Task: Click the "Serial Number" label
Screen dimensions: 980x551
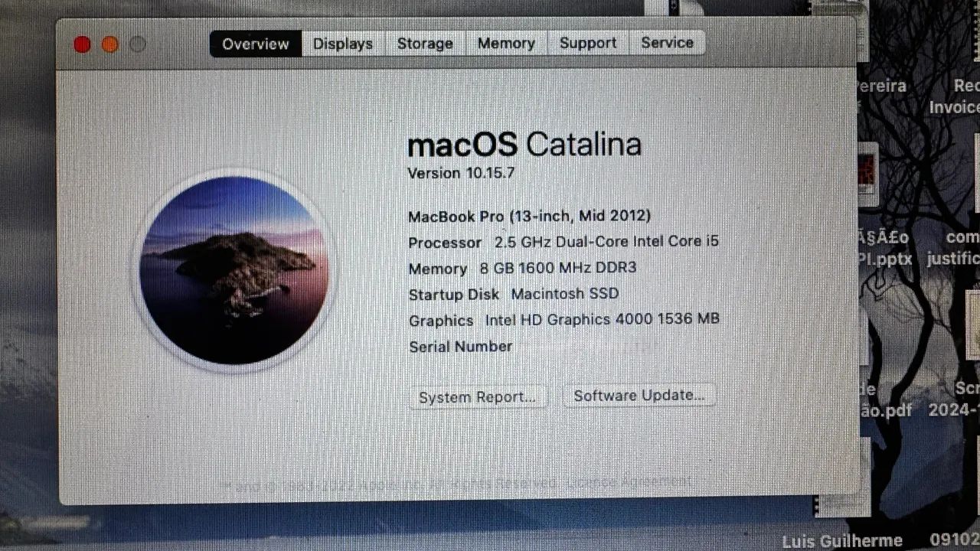Action: 461,347
